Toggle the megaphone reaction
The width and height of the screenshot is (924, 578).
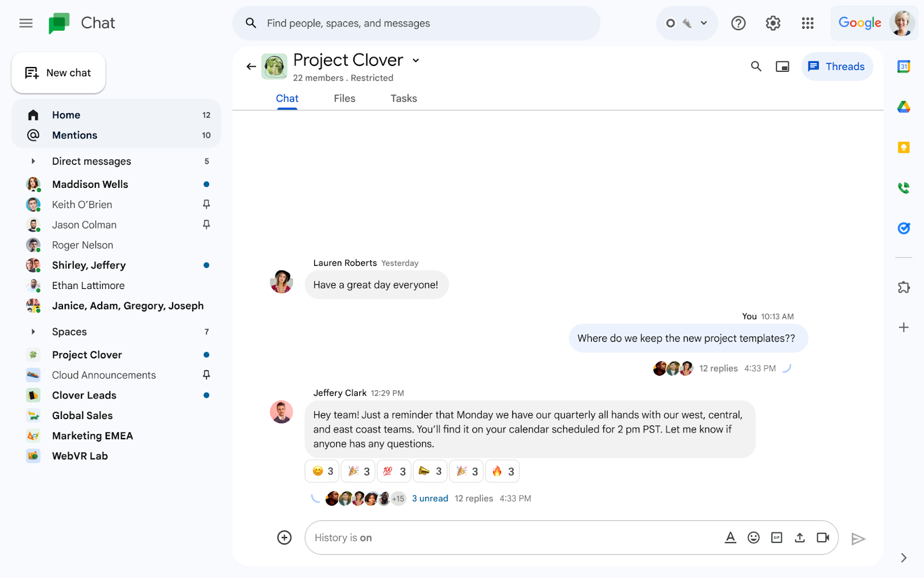click(x=431, y=471)
